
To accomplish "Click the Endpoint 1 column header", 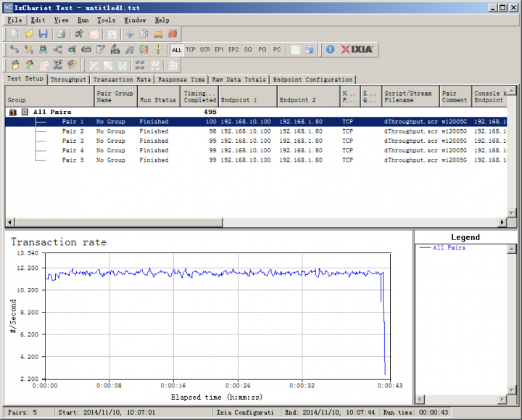I will [247, 96].
